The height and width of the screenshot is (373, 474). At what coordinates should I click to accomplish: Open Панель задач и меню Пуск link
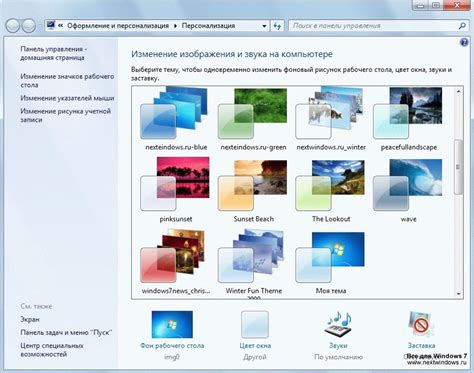click(66, 332)
